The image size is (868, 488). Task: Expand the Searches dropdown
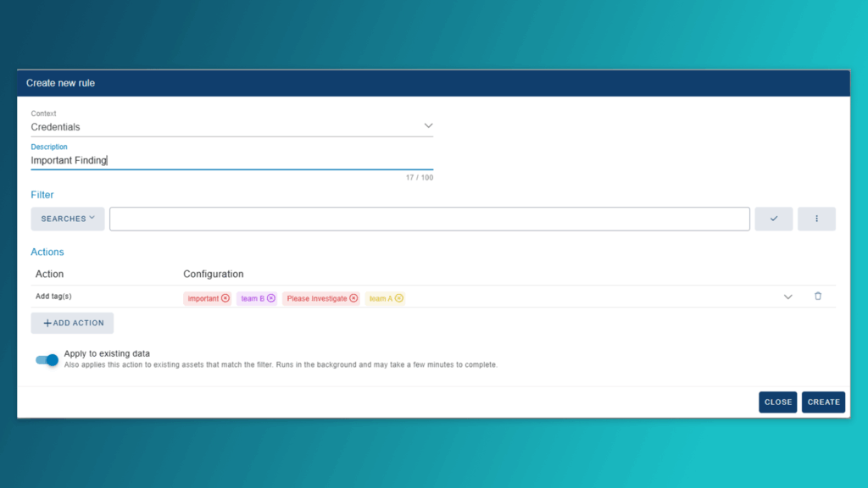point(68,219)
